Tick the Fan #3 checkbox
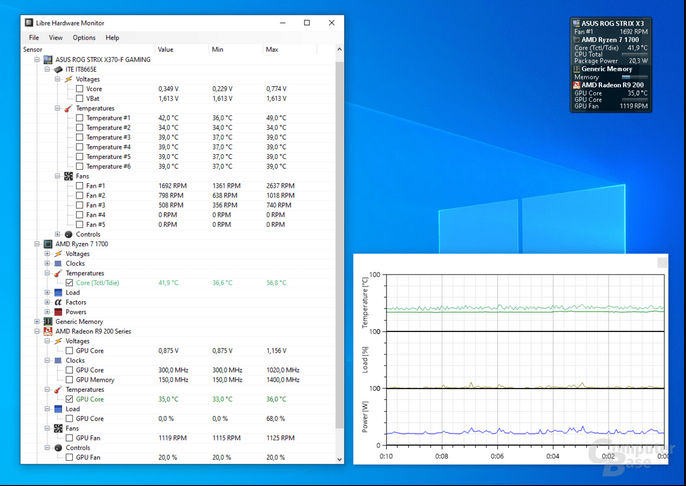The width and height of the screenshot is (686, 486). coord(79,205)
